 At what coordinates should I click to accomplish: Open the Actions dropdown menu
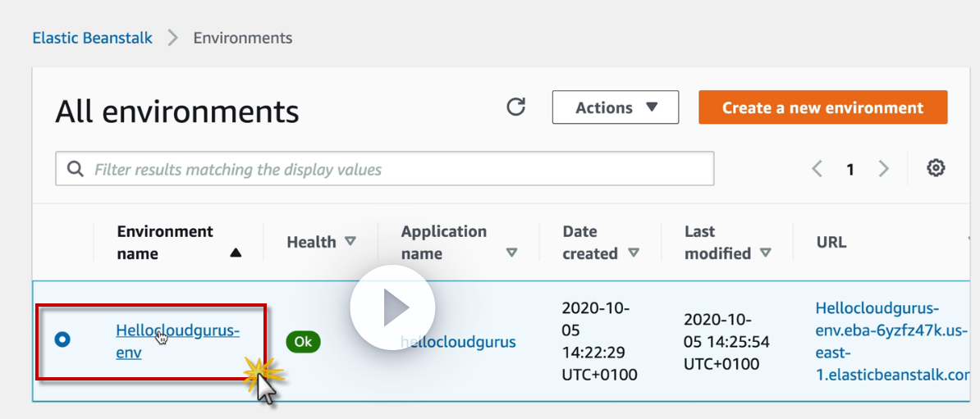point(615,107)
